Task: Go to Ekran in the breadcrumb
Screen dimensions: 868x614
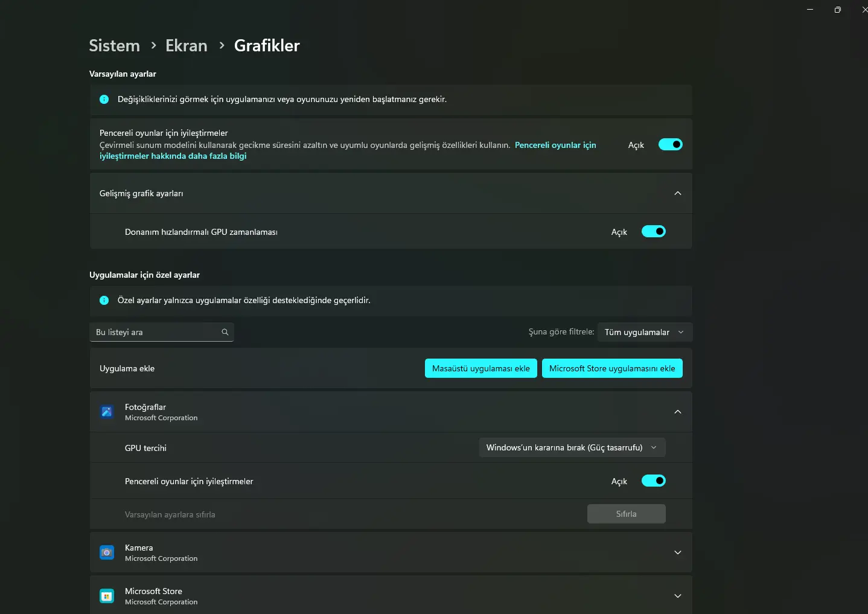Action: click(x=186, y=45)
